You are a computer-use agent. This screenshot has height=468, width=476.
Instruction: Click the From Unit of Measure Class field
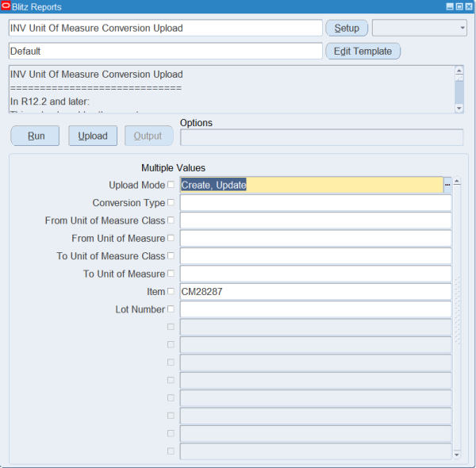click(316, 221)
